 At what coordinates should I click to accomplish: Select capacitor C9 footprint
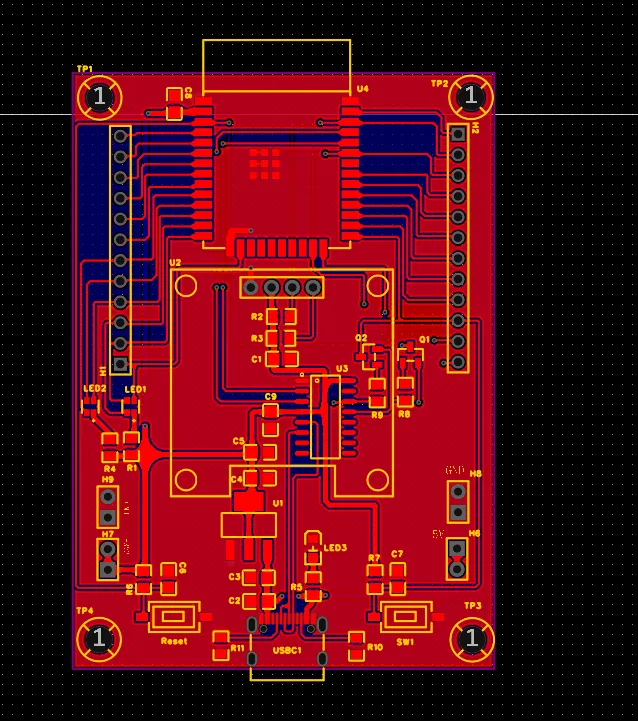coord(270,420)
